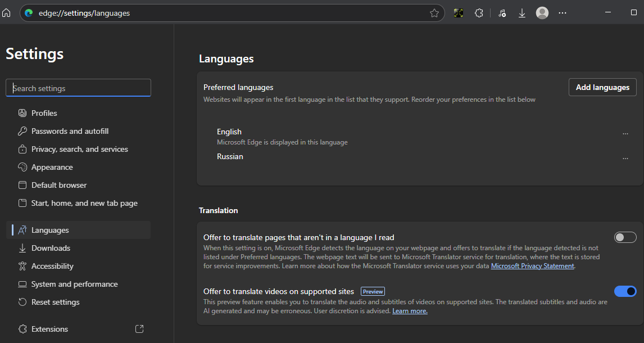Viewport: 644px width, 343px height.
Task: Click the Edge logo in address bar
Action: pos(29,13)
